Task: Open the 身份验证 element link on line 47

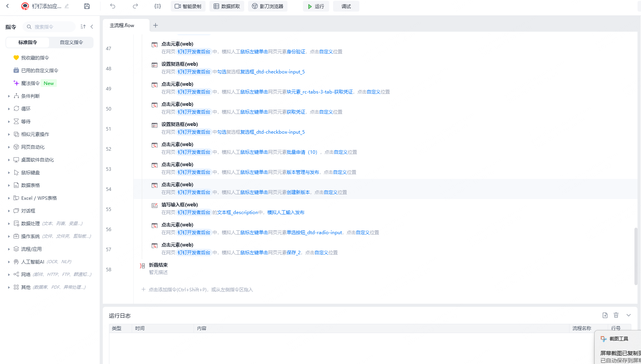Action: (x=296, y=52)
